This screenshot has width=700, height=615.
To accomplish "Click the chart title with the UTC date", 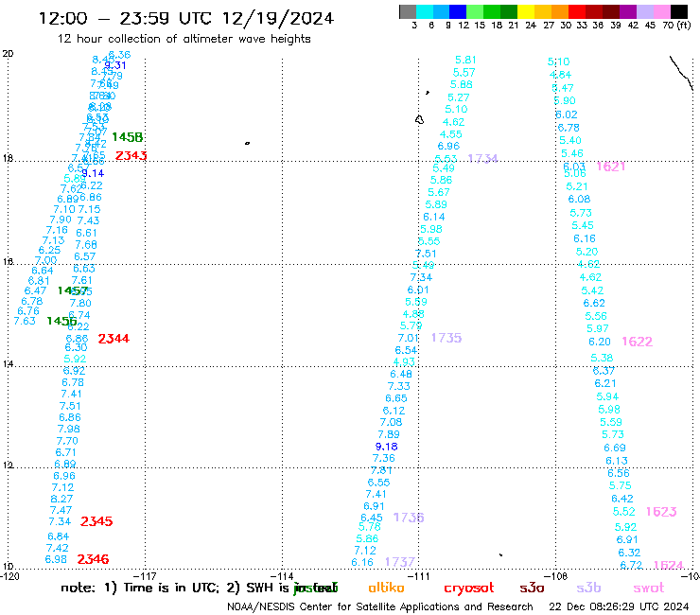I will (186, 18).
